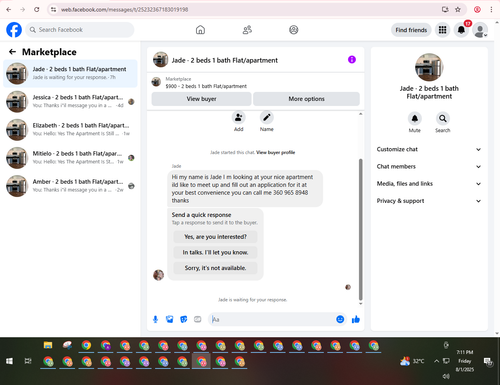This screenshot has width=500, height=385.
Task: Go back with the browser back arrow
Action: [9, 10]
